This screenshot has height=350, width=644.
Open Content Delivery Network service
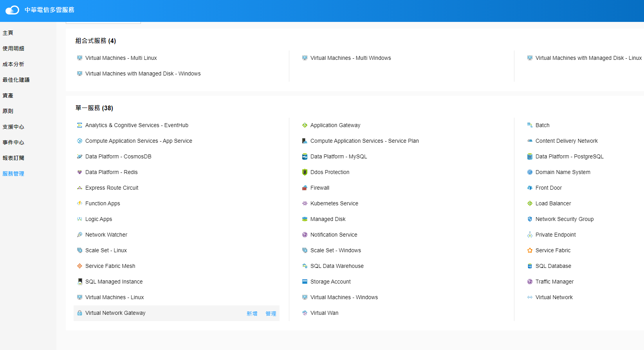tap(566, 141)
